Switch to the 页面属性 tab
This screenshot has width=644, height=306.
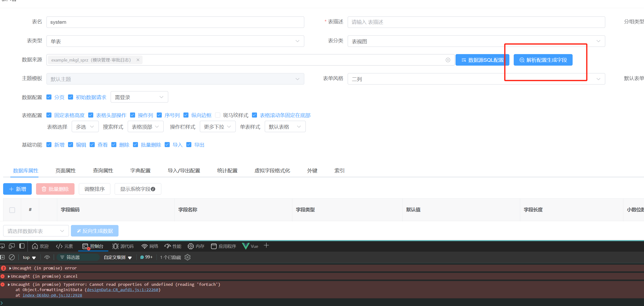pyautogui.click(x=65, y=171)
